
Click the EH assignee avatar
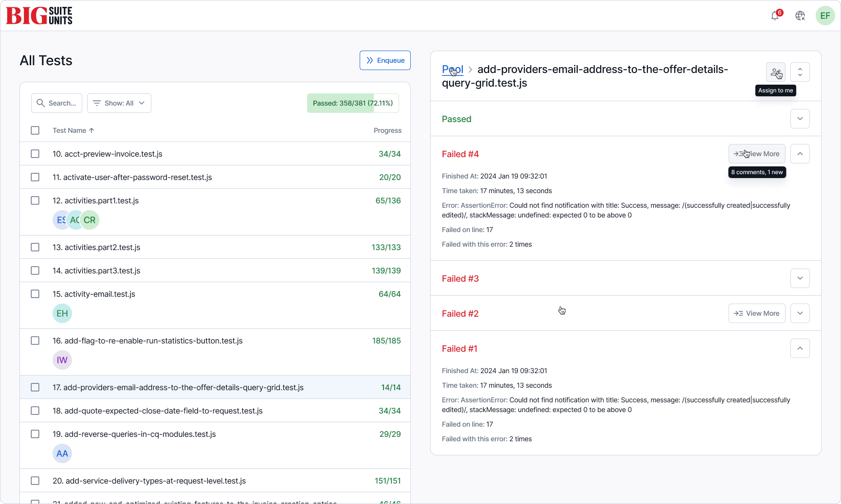click(62, 313)
